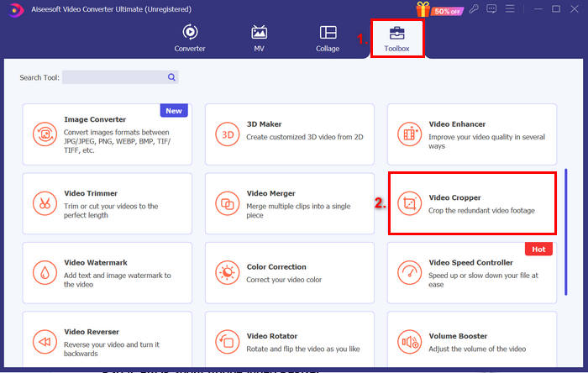Screen dimensions: 588x373
Task: Click the Video Speed Controller title
Action: (471, 263)
